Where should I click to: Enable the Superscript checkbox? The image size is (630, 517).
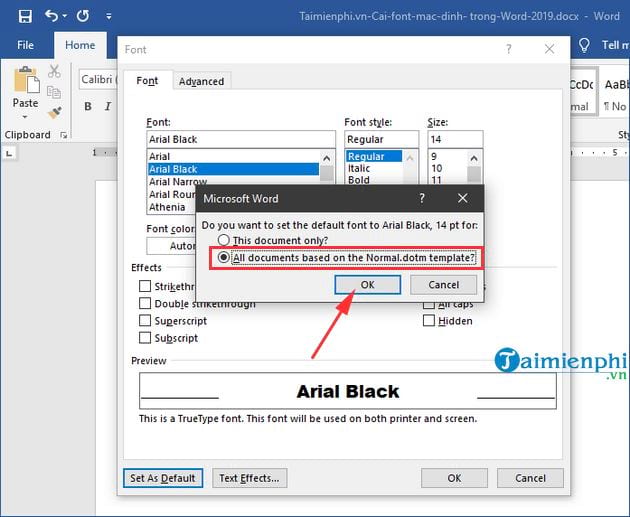pyautogui.click(x=145, y=321)
